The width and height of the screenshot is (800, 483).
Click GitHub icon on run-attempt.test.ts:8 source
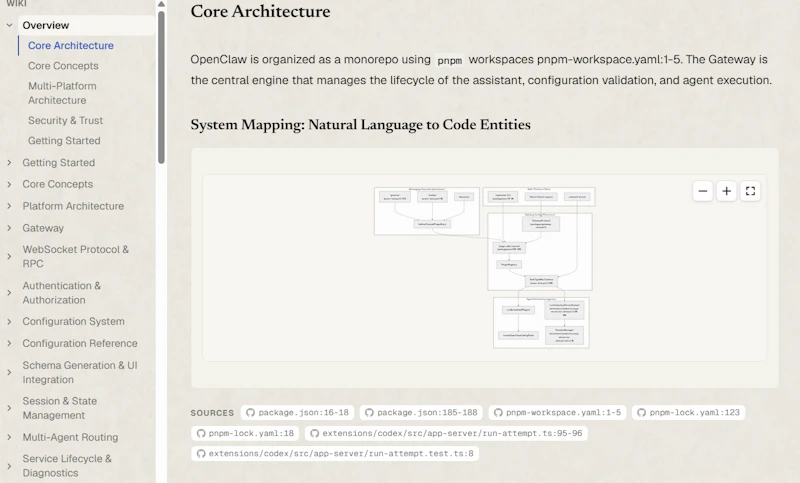pos(201,453)
